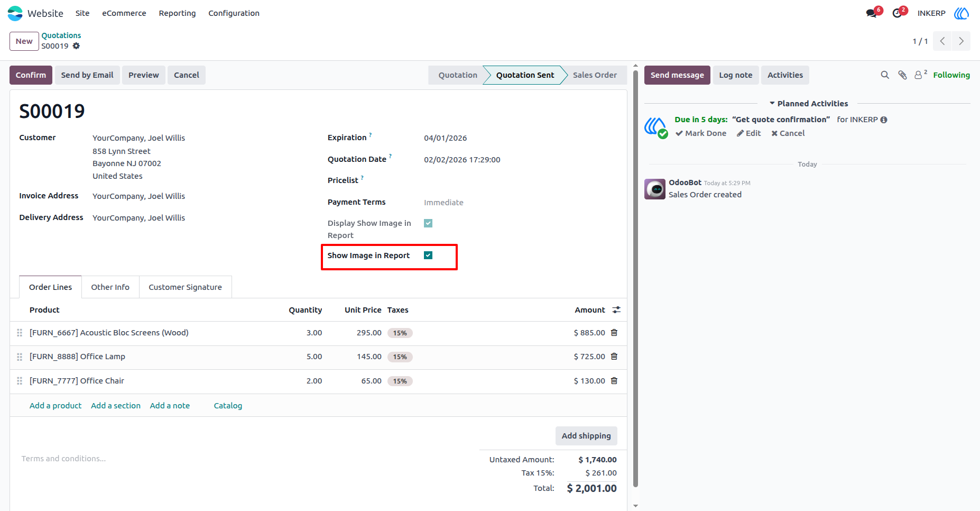Open the Customer field YourCompany, Joel Willis

click(x=138, y=138)
